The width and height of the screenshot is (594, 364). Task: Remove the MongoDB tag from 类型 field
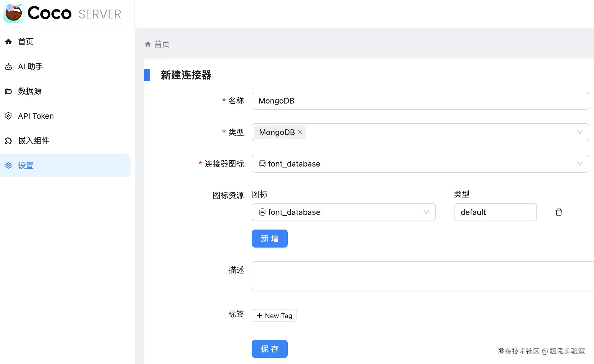point(300,132)
